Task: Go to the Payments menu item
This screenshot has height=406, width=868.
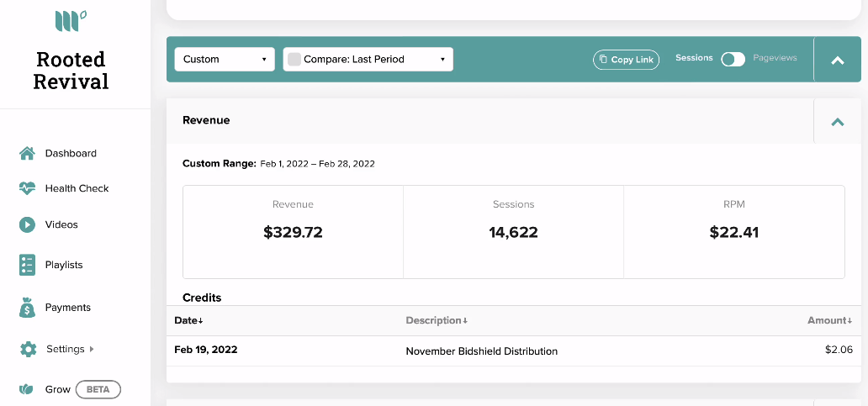Action: coord(68,308)
